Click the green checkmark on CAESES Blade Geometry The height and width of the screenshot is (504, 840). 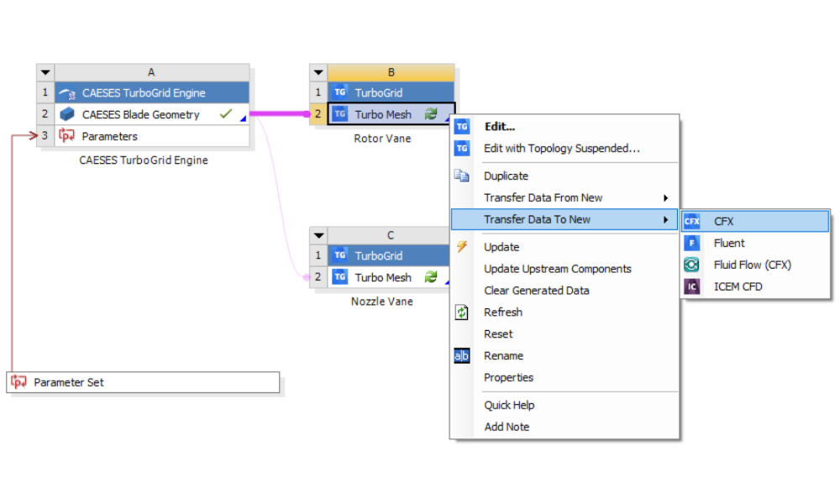point(225,114)
